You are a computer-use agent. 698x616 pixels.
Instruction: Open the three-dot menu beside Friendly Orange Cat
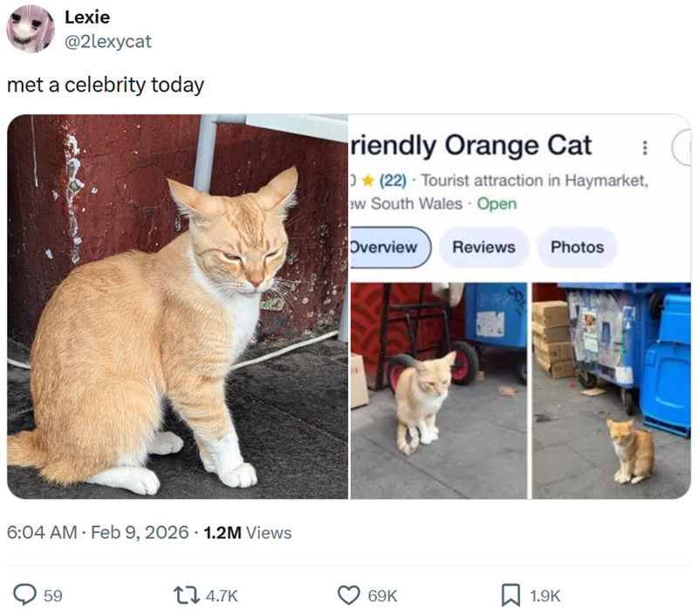click(645, 148)
